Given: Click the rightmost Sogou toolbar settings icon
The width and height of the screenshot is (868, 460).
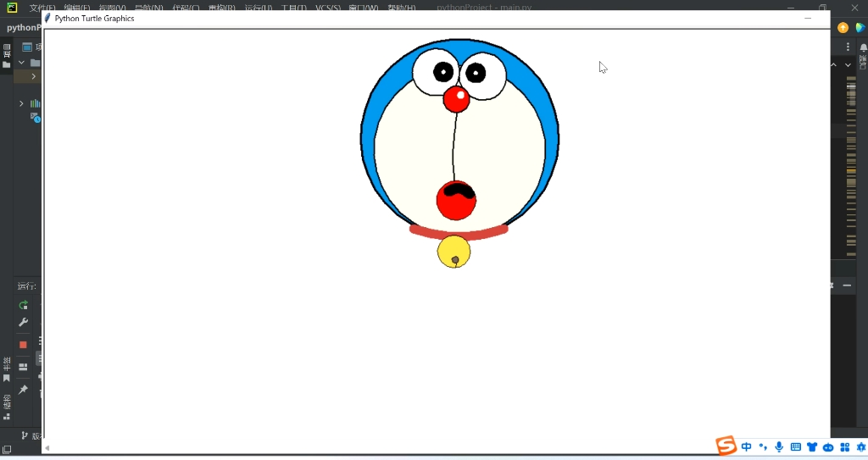Looking at the screenshot, I should [x=861, y=446].
